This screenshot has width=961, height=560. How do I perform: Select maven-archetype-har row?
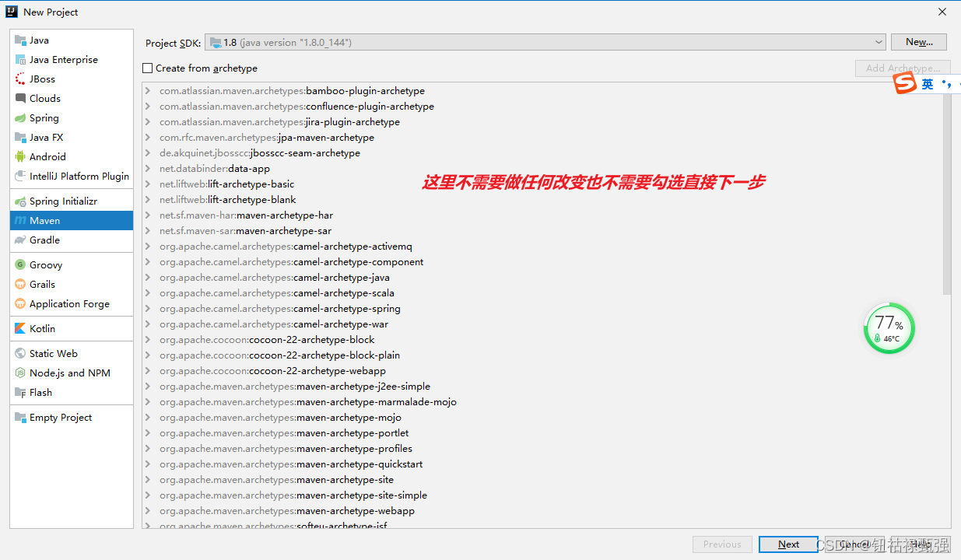pos(542,215)
